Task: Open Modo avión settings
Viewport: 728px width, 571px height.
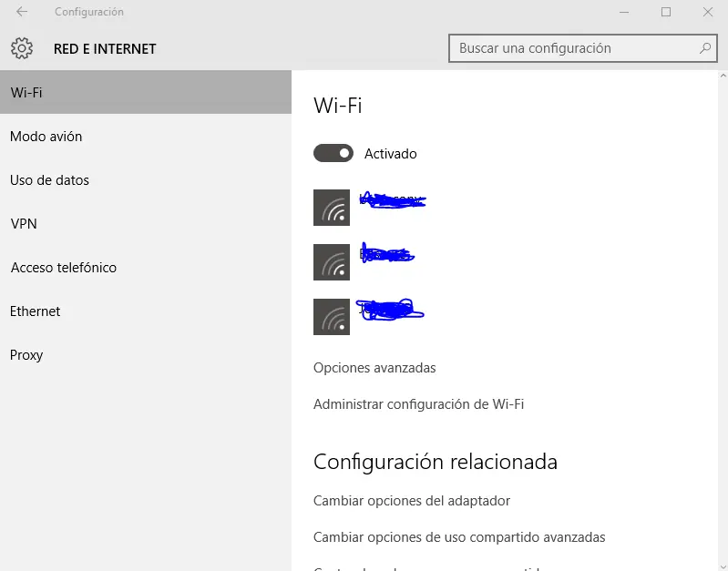Action: [146, 137]
